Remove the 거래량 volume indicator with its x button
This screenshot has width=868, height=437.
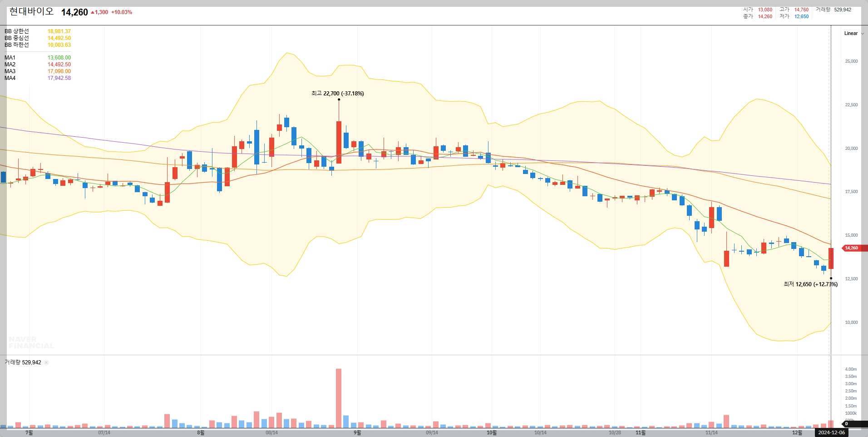46,363
